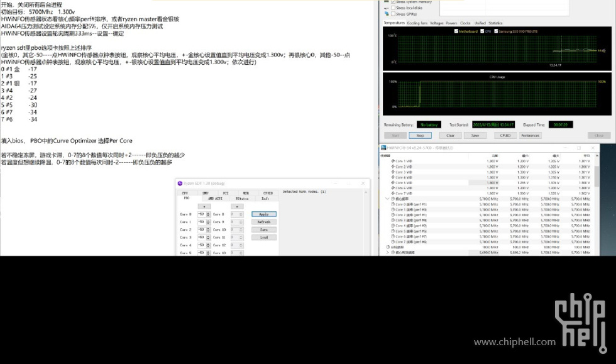This screenshot has width=616, height=364.
Task: Click the GPU icon next to Stress GPU(s)
Action: tap(387, 14)
